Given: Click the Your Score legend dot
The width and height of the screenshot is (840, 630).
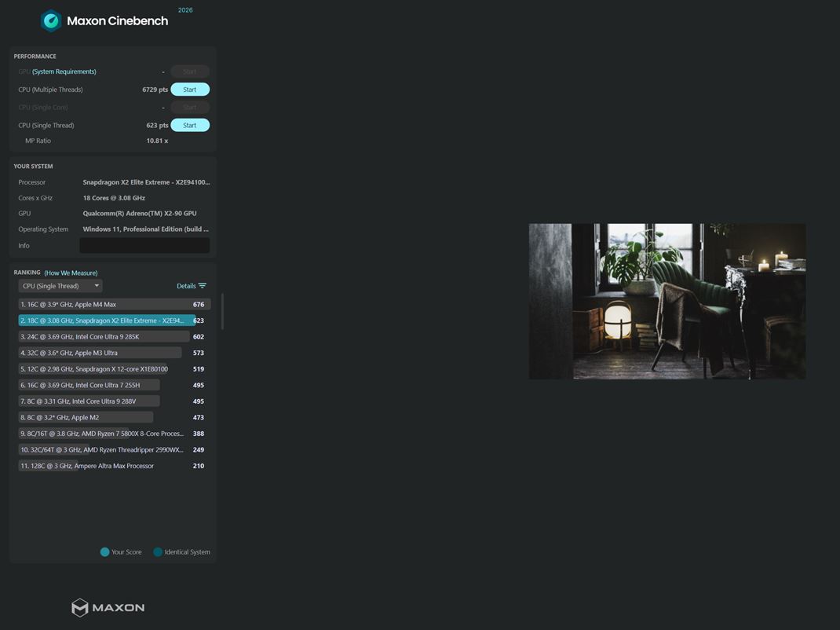Looking at the screenshot, I should click(x=105, y=552).
